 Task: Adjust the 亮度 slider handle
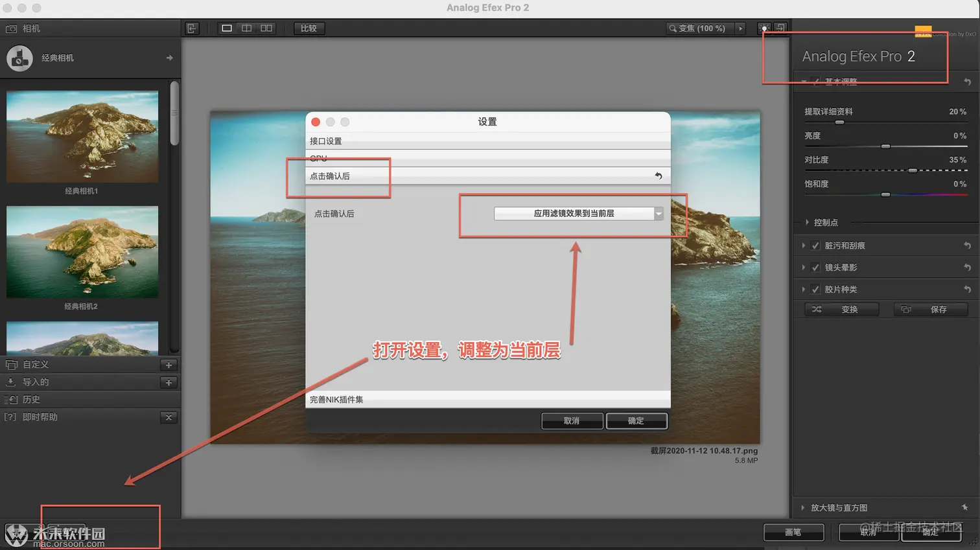(885, 146)
